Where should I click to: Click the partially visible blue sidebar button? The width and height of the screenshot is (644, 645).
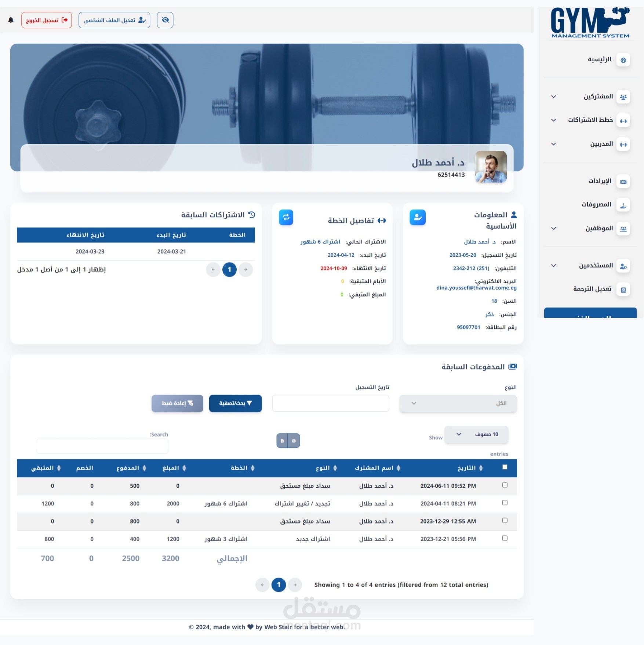tap(590, 313)
